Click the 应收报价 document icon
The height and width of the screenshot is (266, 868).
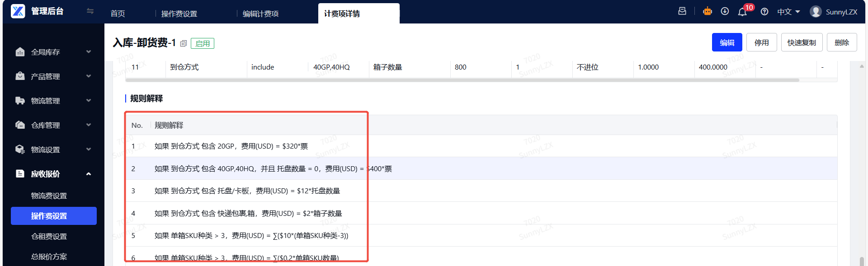(x=20, y=174)
